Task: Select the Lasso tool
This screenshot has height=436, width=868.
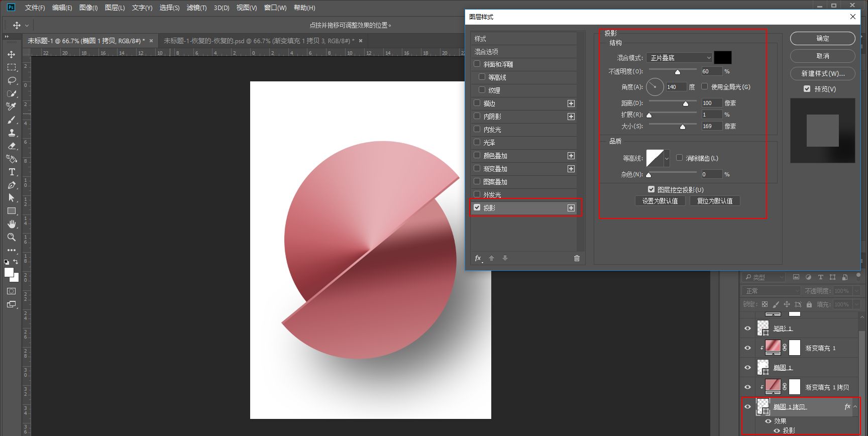Action: pyautogui.click(x=12, y=80)
